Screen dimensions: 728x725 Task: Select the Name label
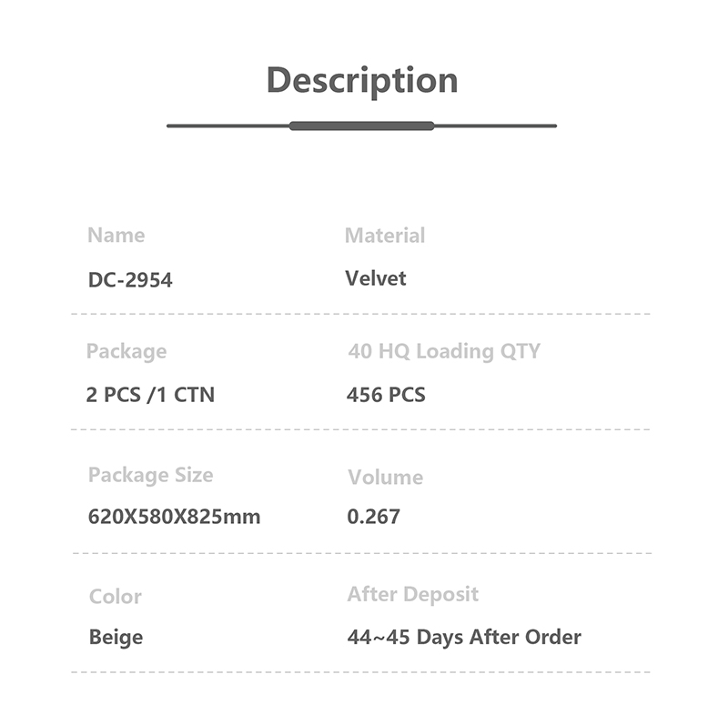(116, 236)
